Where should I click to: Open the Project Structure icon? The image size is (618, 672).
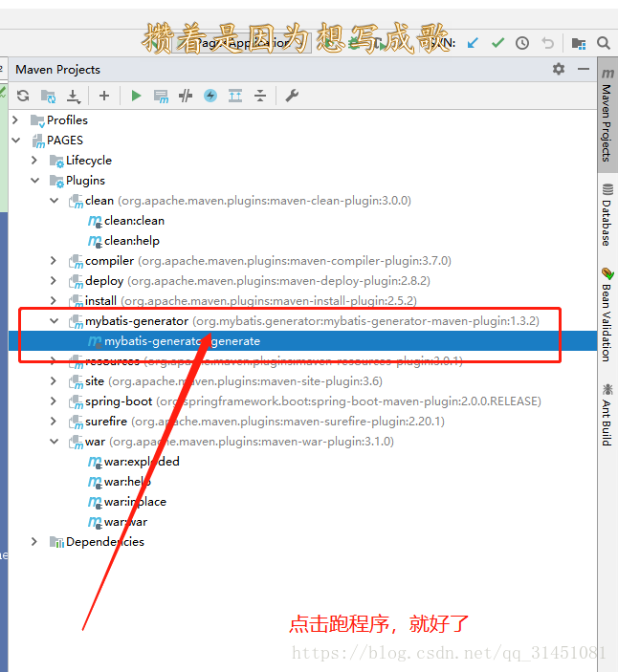pyautogui.click(x=579, y=43)
